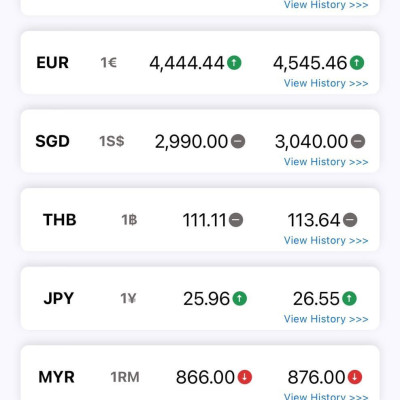Screen dimensions: 400x400
Task: Click green up arrow beside 26.55
Action: click(x=349, y=298)
